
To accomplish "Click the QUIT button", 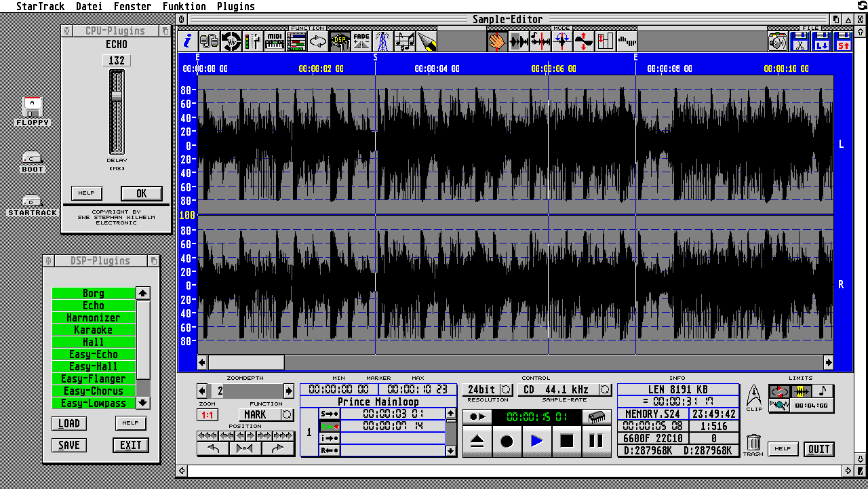I will [x=819, y=449].
